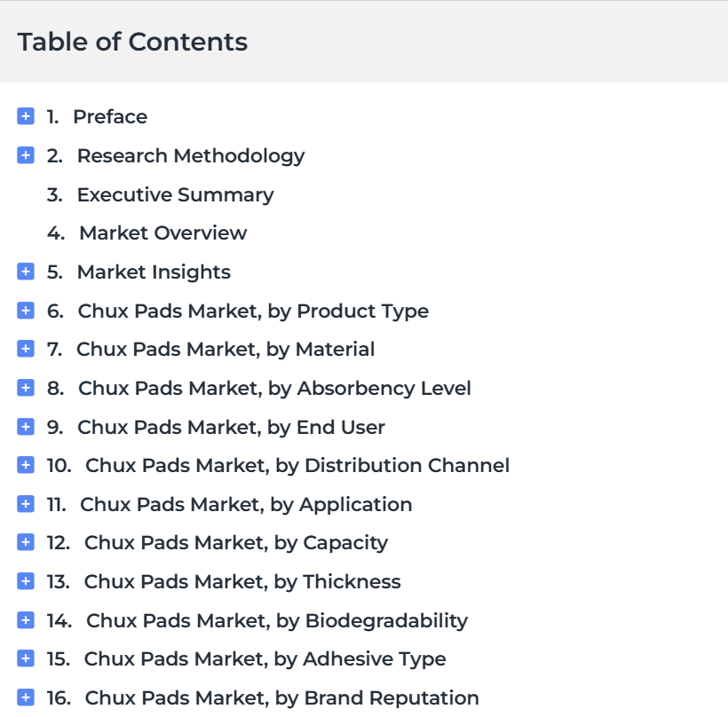Expand Chux Pads Market, by Thickness

coord(26,581)
